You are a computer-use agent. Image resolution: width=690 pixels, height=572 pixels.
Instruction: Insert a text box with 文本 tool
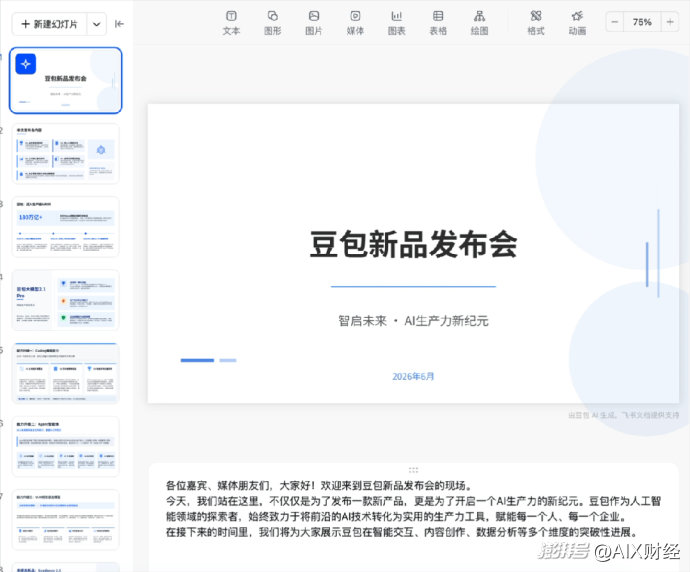231,23
